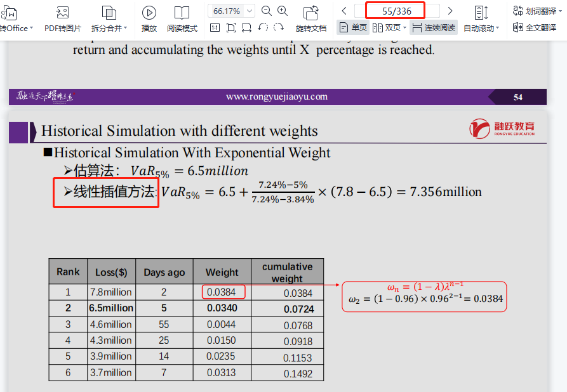This screenshot has height=392, width=567.
Task: Toggle 连续阅读 continuous reading
Action: [433, 27]
